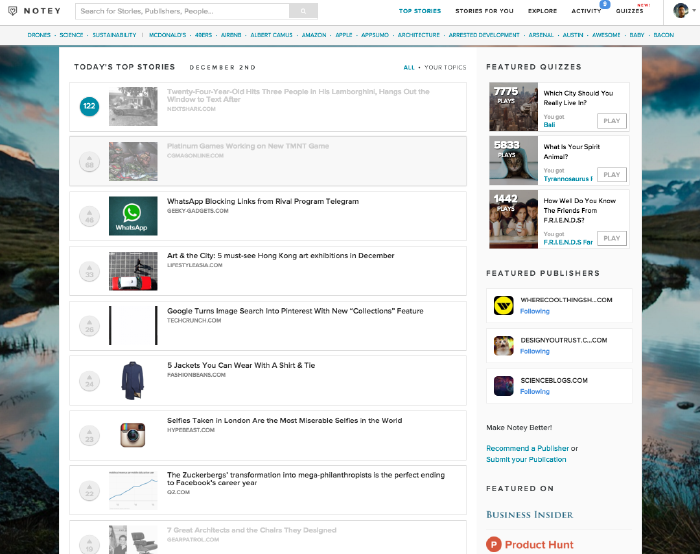The height and width of the screenshot is (554, 700).
Task: Open the Quizzes tab
Action: pyautogui.click(x=629, y=11)
